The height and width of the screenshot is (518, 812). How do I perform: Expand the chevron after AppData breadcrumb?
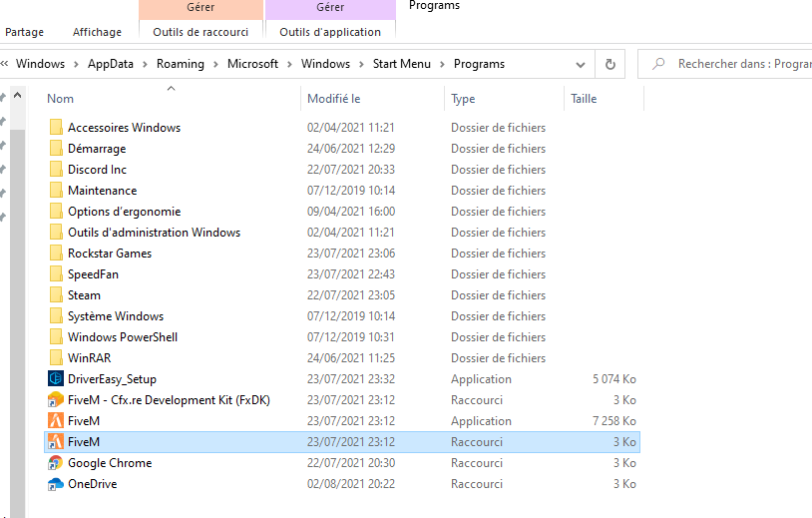pyautogui.click(x=145, y=64)
